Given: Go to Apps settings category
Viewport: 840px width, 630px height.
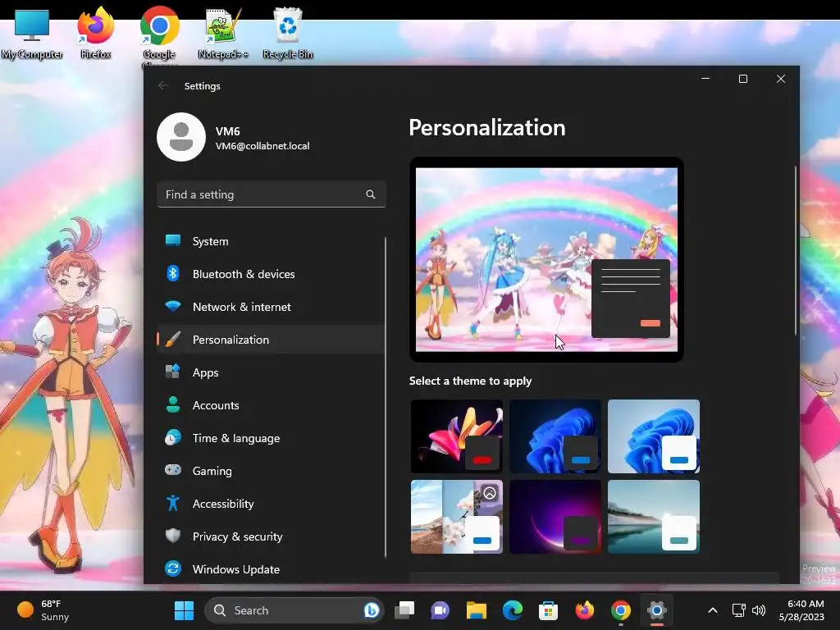Looking at the screenshot, I should (x=271, y=372).
